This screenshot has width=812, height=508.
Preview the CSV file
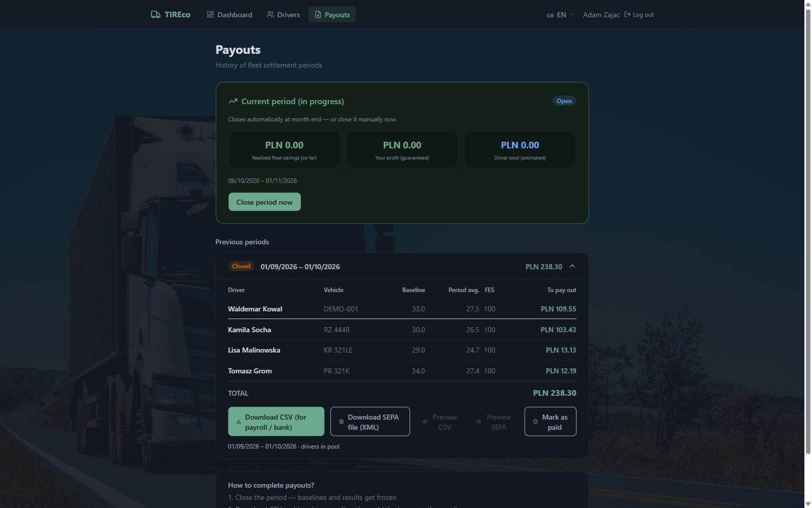click(x=439, y=422)
